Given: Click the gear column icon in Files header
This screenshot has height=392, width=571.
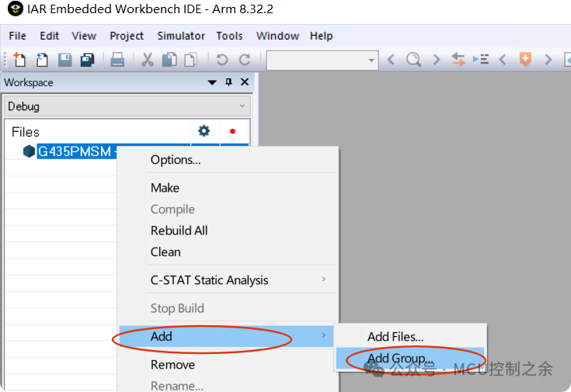Looking at the screenshot, I should 204,130.
